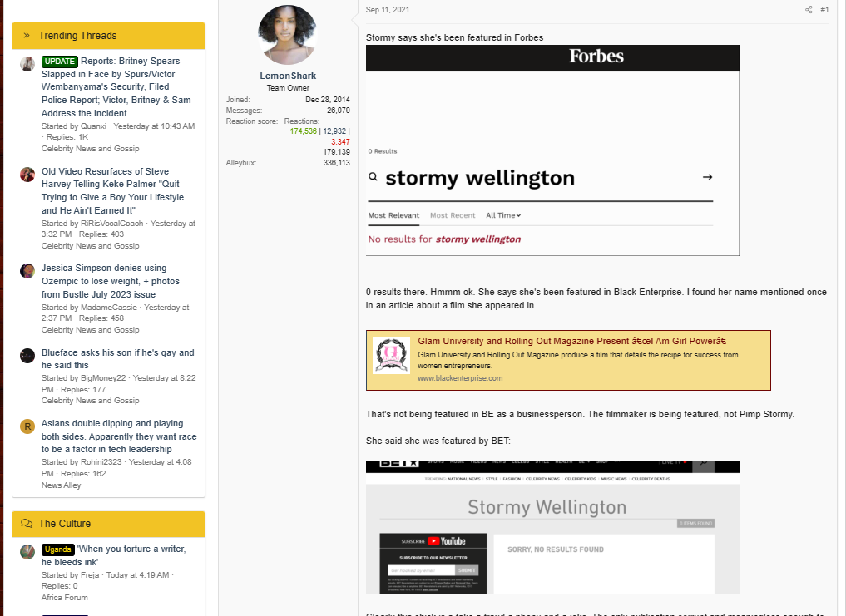Open Blueface asks his son thread
The width and height of the screenshot is (846, 616).
117,358
